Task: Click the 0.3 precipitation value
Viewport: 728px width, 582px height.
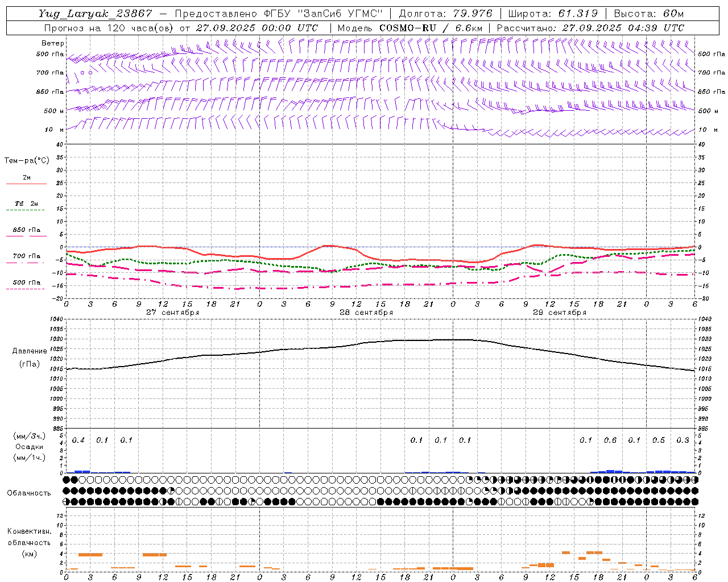Action: coord(682,440)
